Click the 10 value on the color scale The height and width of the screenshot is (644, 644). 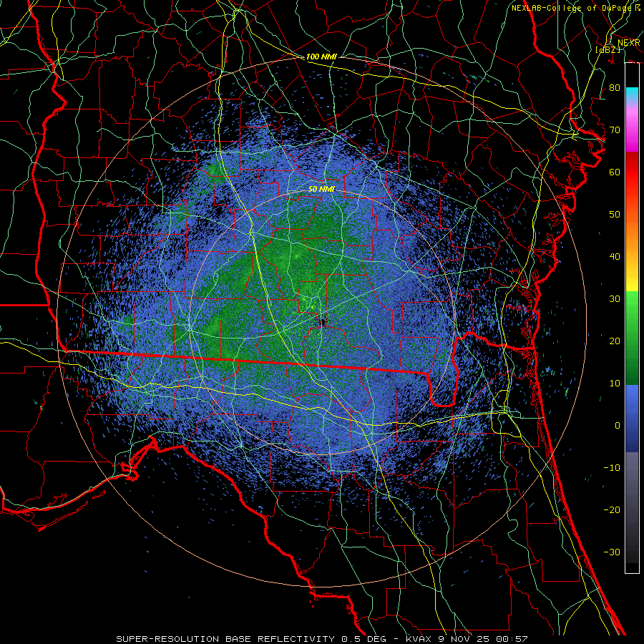coord(615,384)
